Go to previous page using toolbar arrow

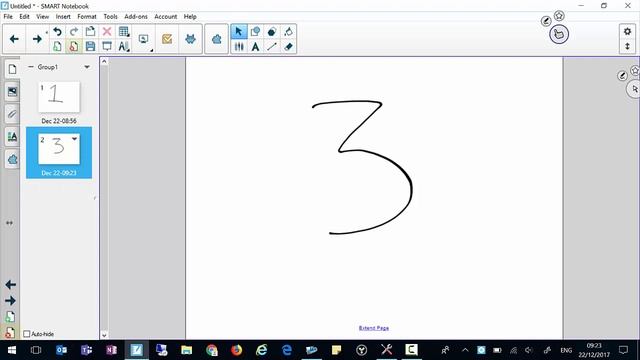coord(14,39)
